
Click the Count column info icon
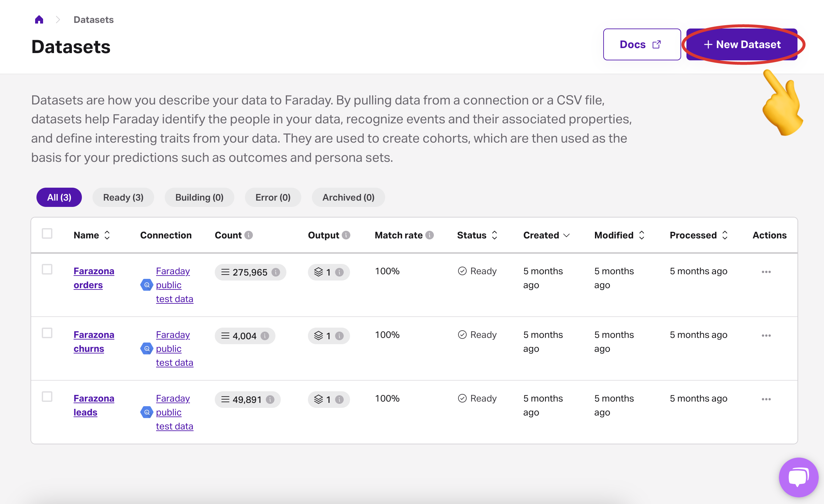coord(249,235)
